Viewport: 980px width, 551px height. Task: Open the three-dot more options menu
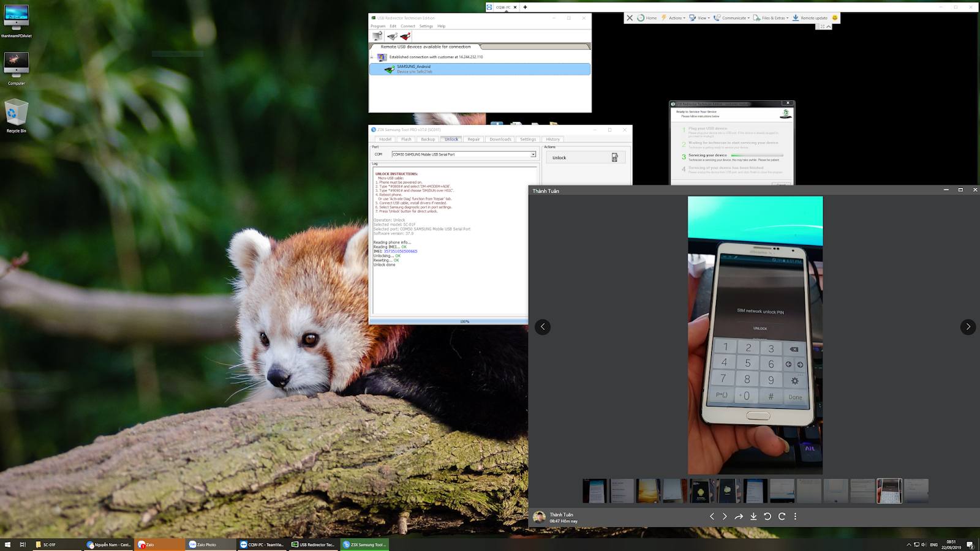pyautogui.click(x=795, y=517)
